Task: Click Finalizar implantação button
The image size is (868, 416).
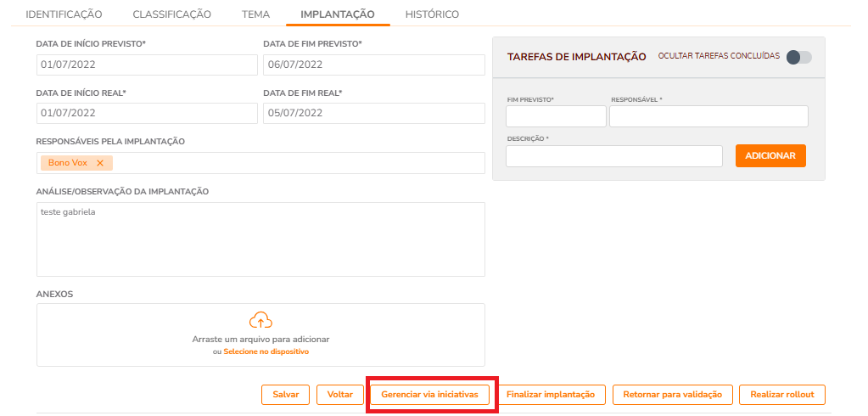Action: (x=551, y=395)
